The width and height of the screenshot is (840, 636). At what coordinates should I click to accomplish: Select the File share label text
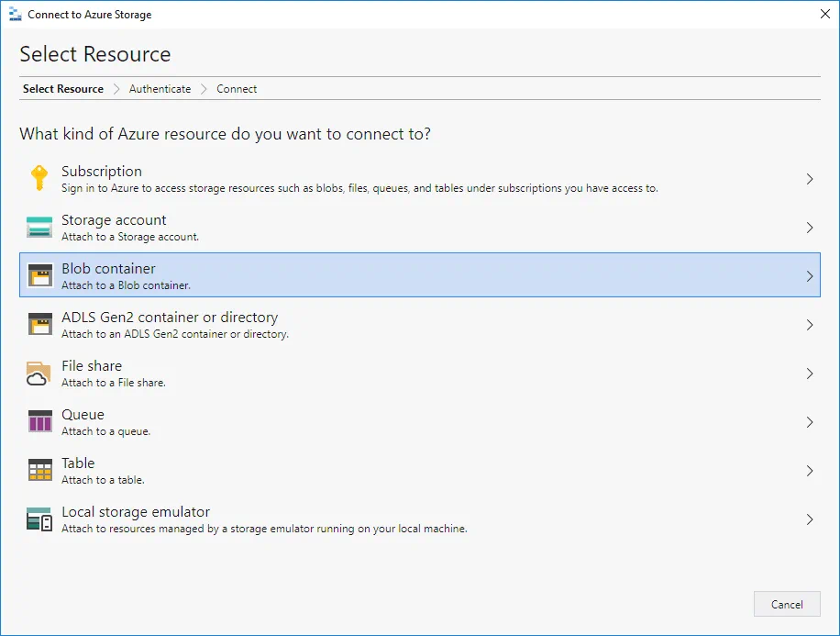point(92,366)
